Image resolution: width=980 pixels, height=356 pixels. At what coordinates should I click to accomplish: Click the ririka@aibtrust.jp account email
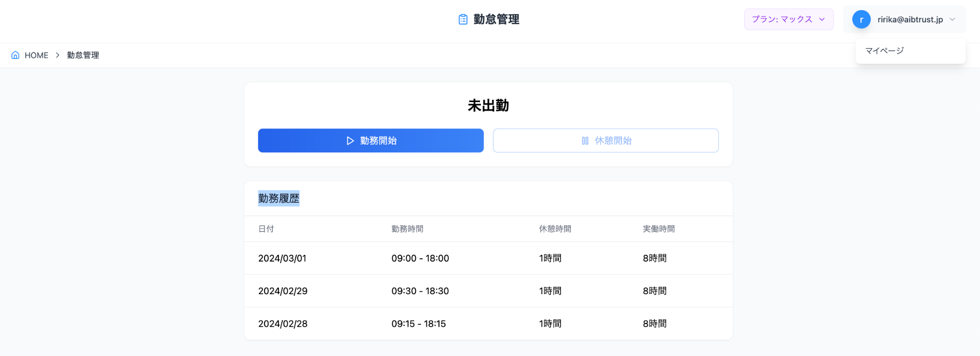pos(910,20)
